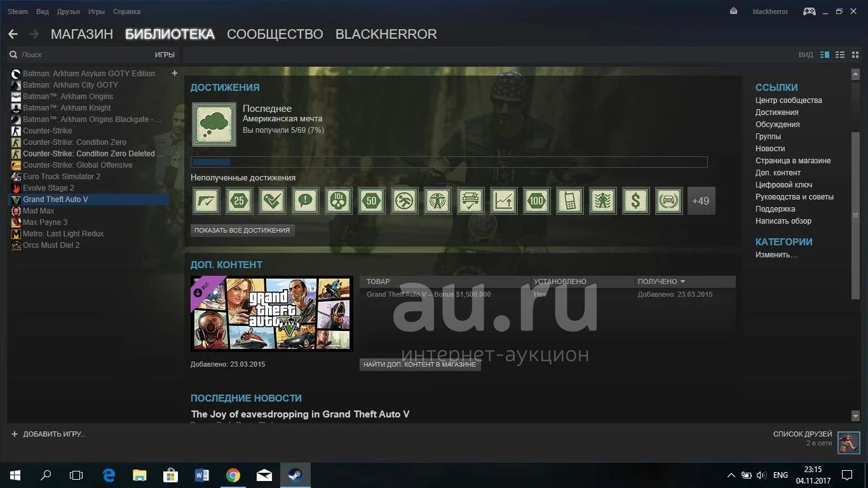This screenshot has height=488, width=868.
Task: Open Microsoft Word from the taskbar
Action: tap(202, 475)
